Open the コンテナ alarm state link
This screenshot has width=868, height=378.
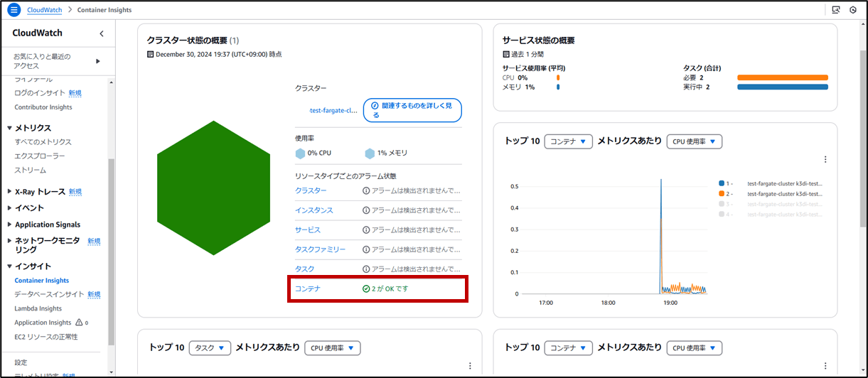click(308, 288)
